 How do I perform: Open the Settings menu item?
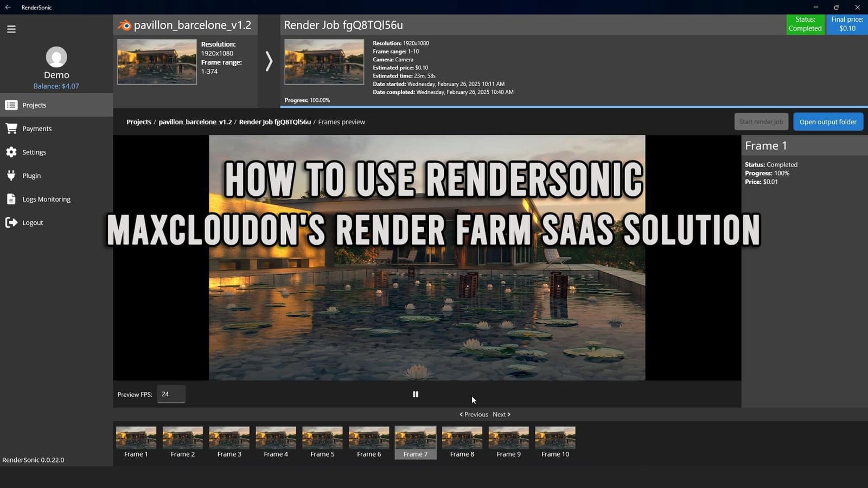click(56, 152)
